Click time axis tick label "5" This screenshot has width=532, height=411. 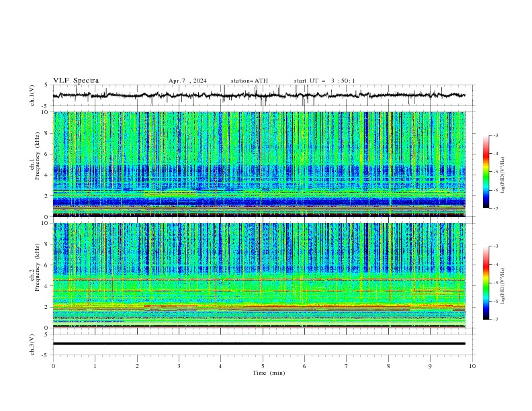[x=263, y=366]
